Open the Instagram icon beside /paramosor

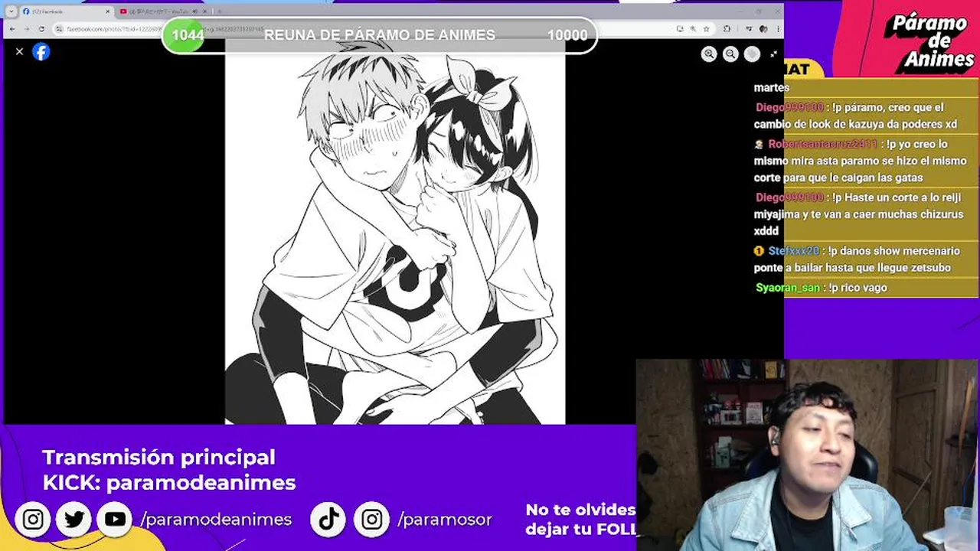372,520
